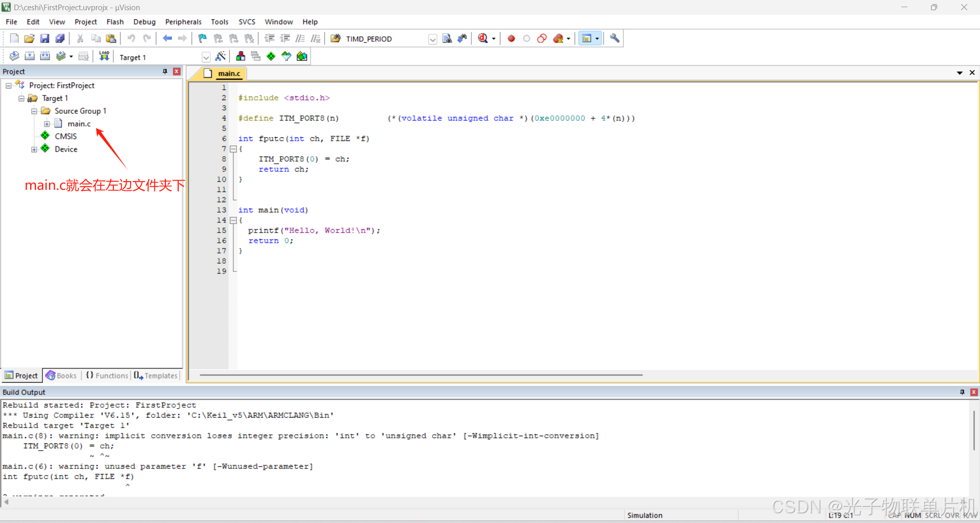Open a file using folder icon

pos(29,38)
